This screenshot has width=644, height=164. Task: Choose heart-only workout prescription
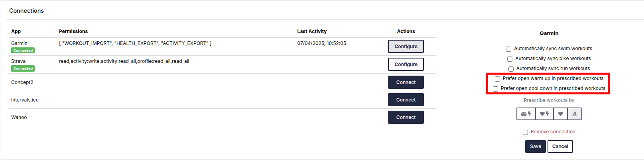pyautogui.click(x=560, y=114)
